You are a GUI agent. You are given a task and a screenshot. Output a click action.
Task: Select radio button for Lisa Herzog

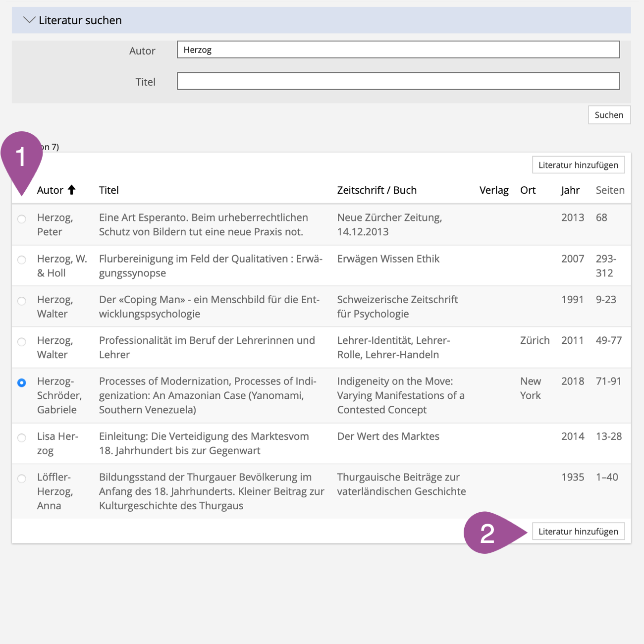pyautogui.click(x=22, y=438)
